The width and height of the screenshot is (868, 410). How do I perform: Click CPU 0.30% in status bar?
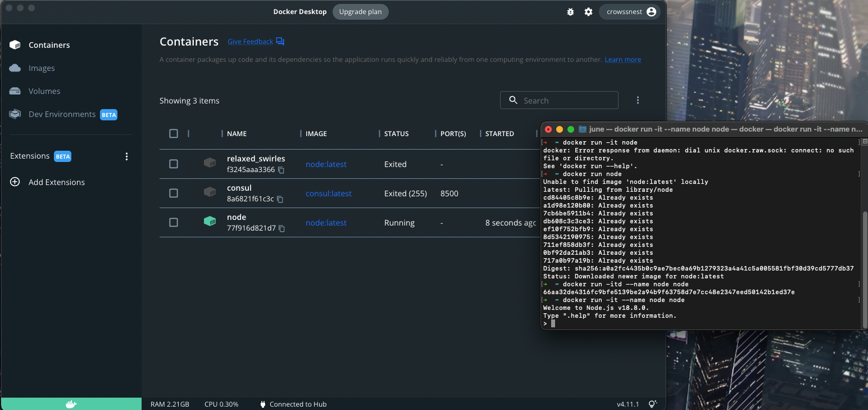pyautogui.click(x=221, y=404)
